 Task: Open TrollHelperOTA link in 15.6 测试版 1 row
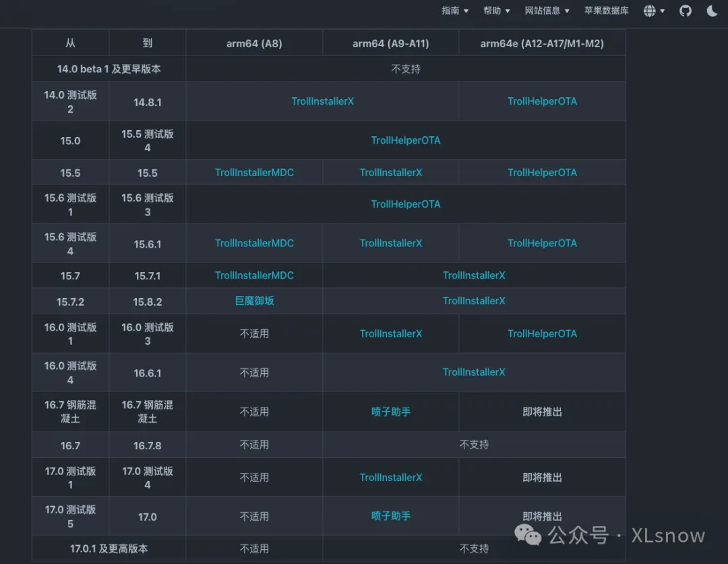click(406, 204)
